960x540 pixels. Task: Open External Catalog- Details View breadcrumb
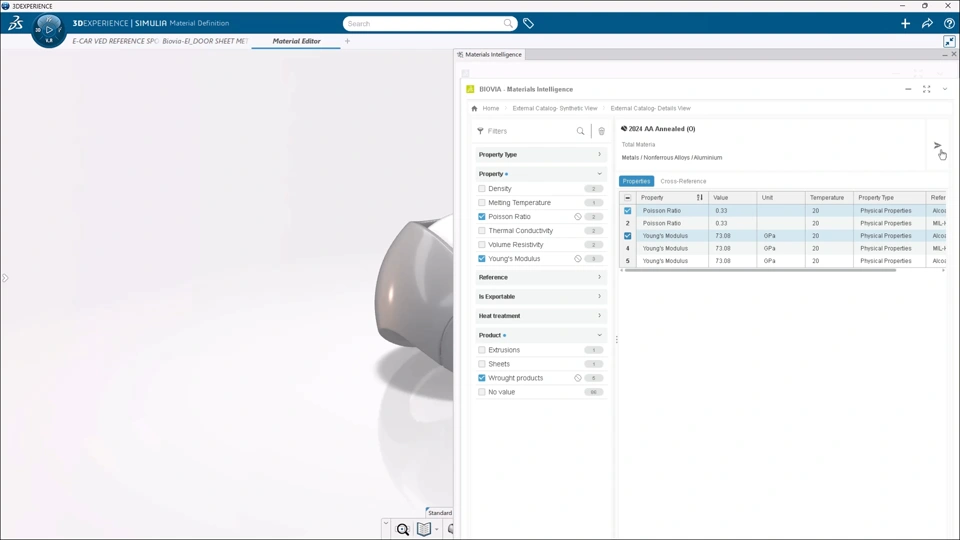pos(650,108)
